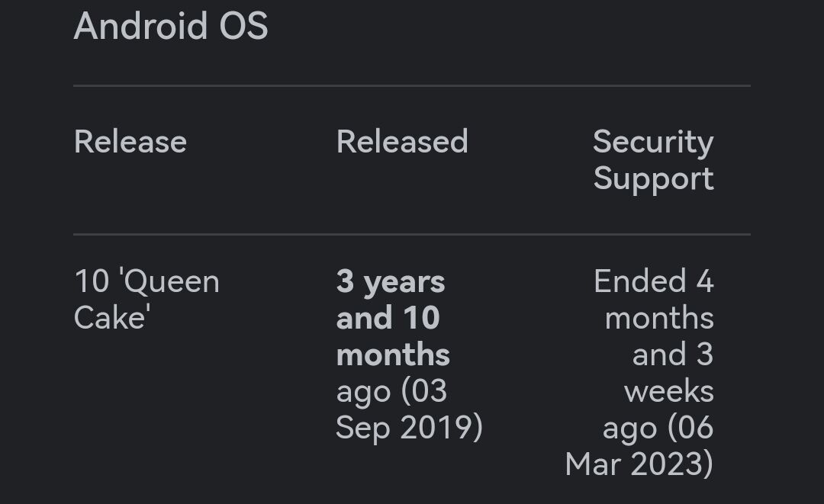Click 'ago (03' in the Released cell
This screenshot has width=824, height=504.
click(391, 392)
